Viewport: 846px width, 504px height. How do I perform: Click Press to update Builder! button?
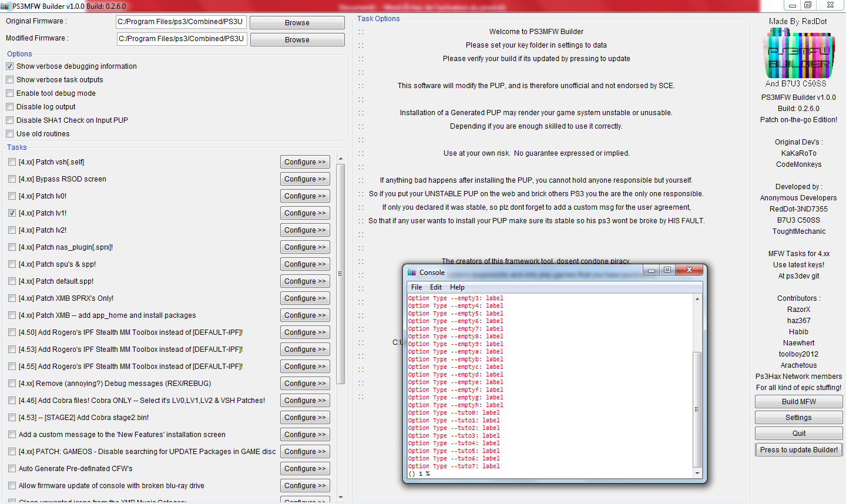[799, 450]
